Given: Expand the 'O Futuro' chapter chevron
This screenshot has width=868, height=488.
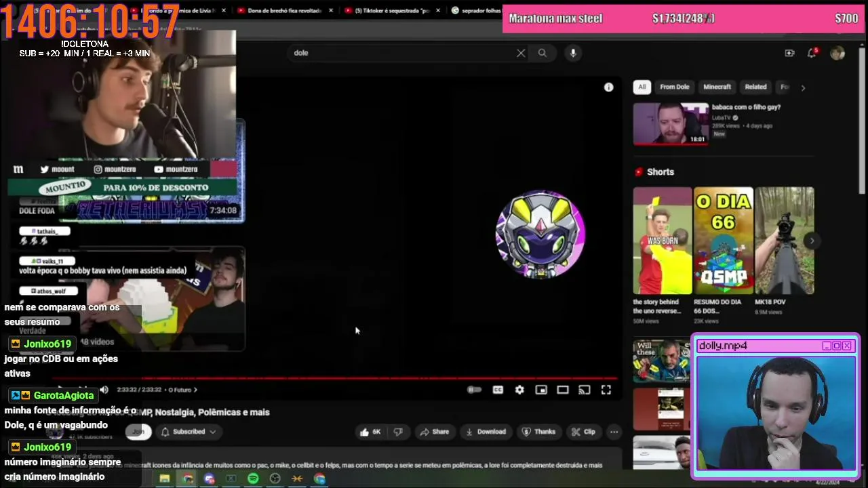Looking at the screenshot, I should pyautogui.click(x=195, y=390).
